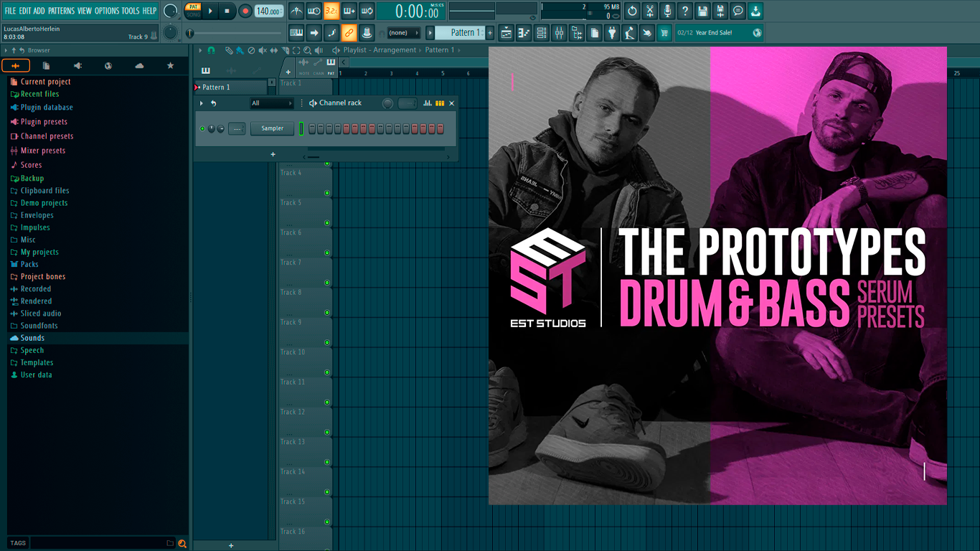
Task: Select the mute tool in the playlist toolbar
Action: [x=263, y=50]
